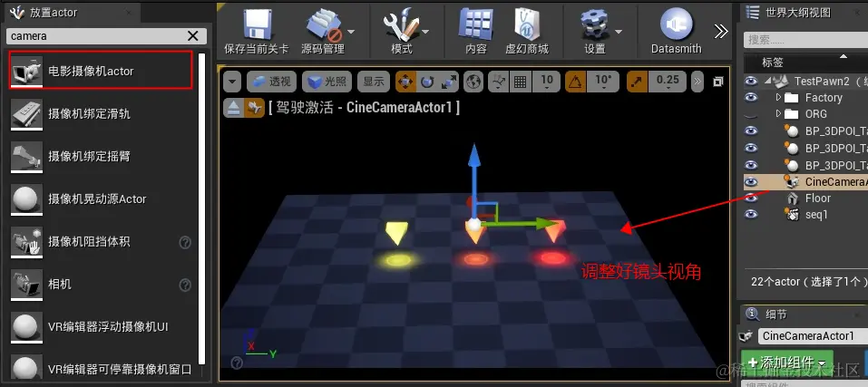
Task: Select the scale gizmo mode
Action: tap(448, 82)
